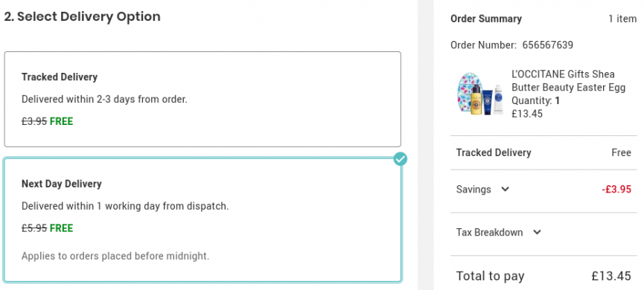The height and width of the screenshot is (290, 644).
Task: Click the teal checkmark badge icon
Action: [400, 159]
